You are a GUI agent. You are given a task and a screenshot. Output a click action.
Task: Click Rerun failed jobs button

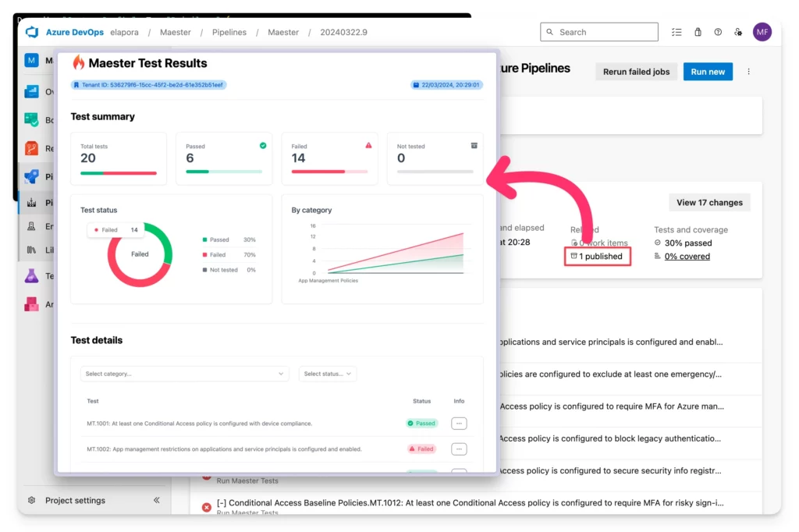click(636, 72)
